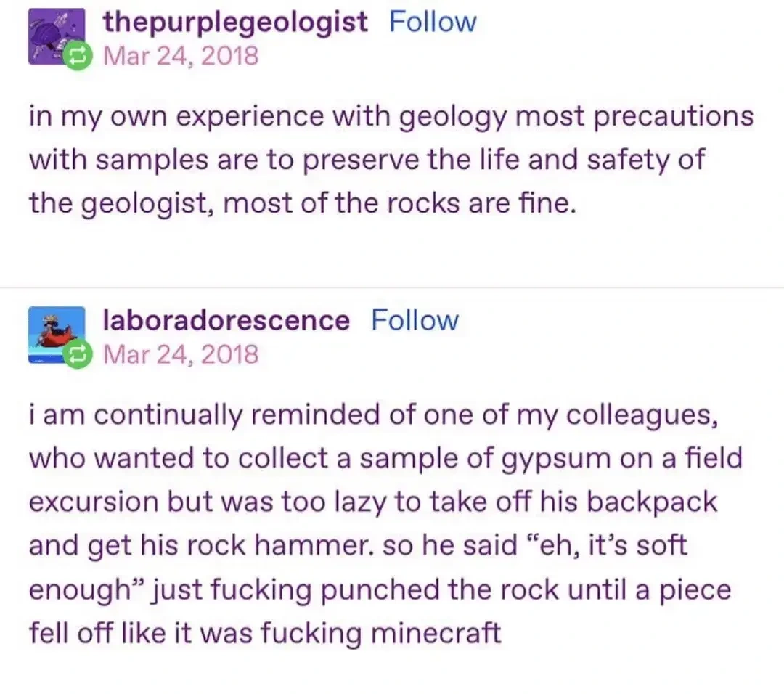Open laboradorescence's blog via username
Image resolution: width=784 pixels, height=694 pixels.
pyautogui.click(x=226, y=320)
